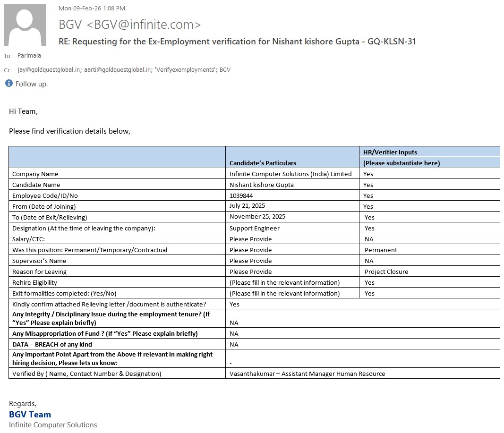This screenshot has width=504, height=433.
Task: Click Yes answer in relieving letter row
Action: [234, 304]
